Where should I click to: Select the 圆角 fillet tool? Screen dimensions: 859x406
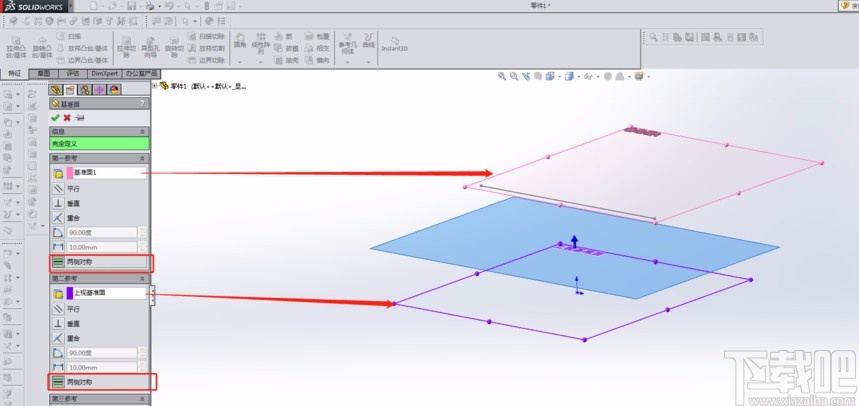(240, 41)
